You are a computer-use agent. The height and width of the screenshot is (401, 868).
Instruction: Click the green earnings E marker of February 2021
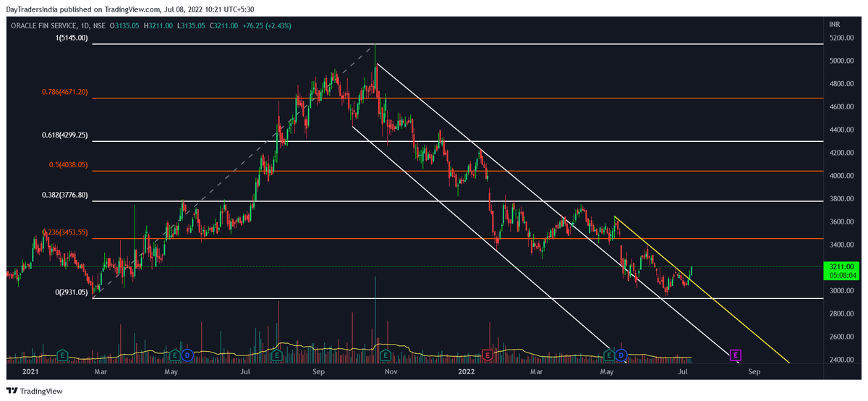63,355
